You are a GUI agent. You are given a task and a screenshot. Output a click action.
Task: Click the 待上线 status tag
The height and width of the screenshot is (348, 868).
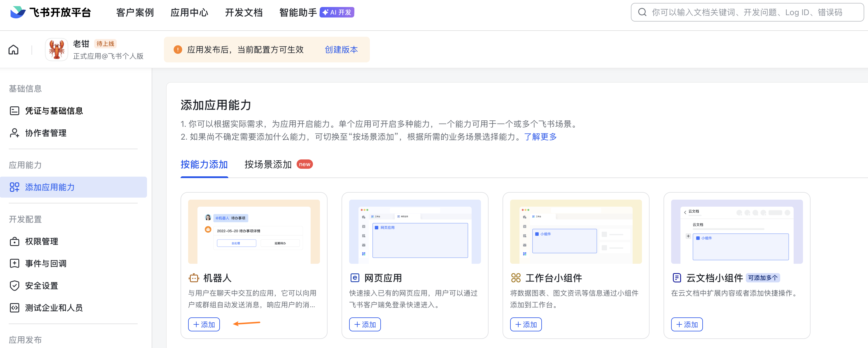(106, 44)
